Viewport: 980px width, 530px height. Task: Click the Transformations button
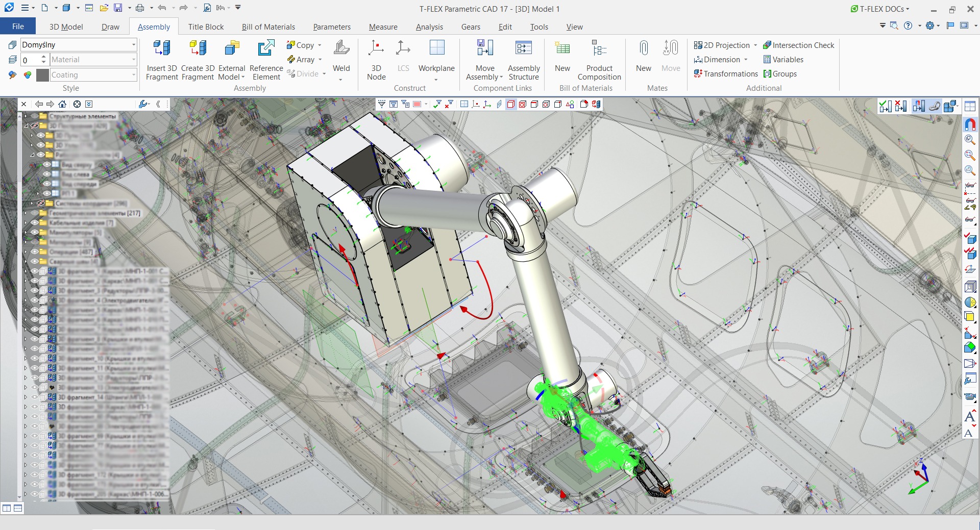725,74
